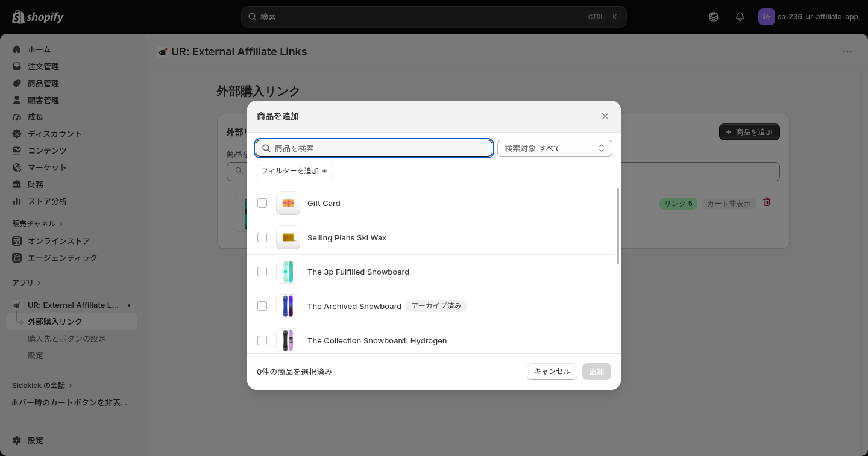The image size is (868, 456).
Task: Focus the top 検索 search bar
Action: coord(434,17)
